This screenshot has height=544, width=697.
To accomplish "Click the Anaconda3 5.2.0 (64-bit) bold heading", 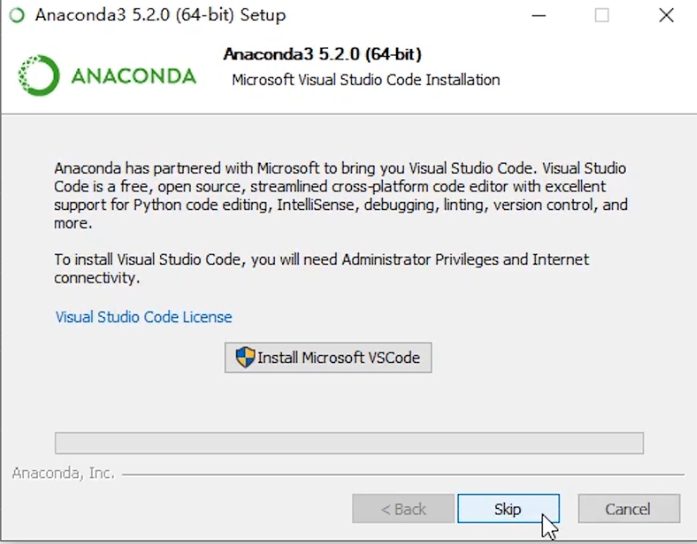I will coord(322,54).
